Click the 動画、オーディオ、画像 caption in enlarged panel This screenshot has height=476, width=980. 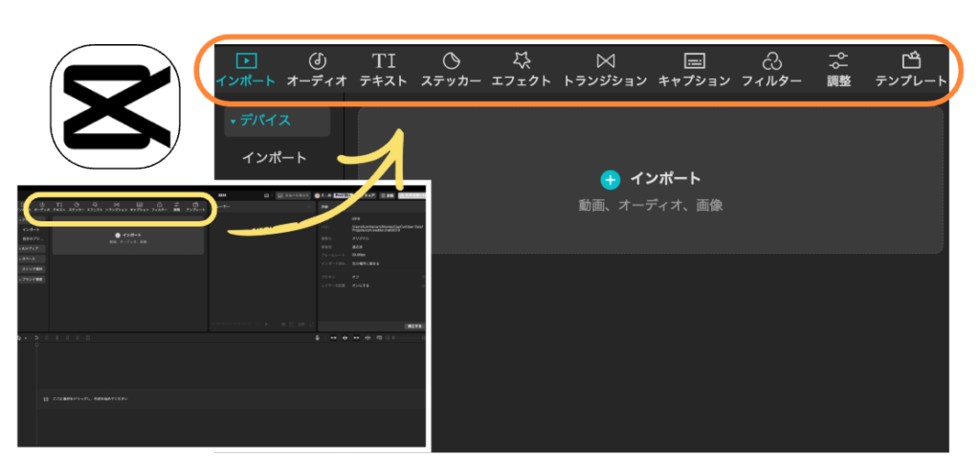pos(651,205)
